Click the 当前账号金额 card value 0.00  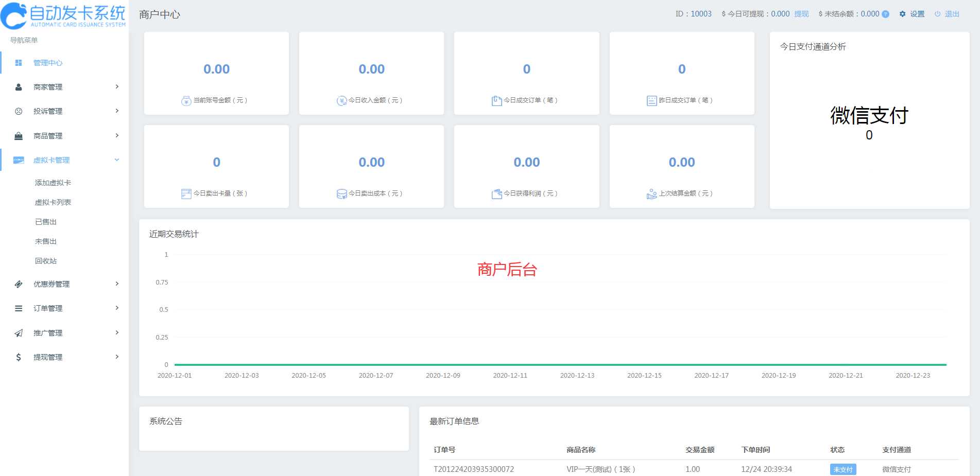[x=216, y=69]
